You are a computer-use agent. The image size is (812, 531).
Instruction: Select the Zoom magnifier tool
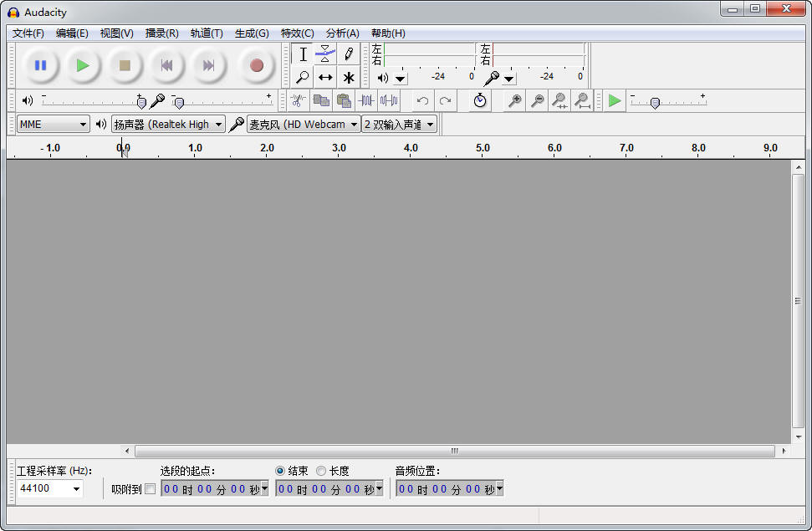tap(303, 77)
